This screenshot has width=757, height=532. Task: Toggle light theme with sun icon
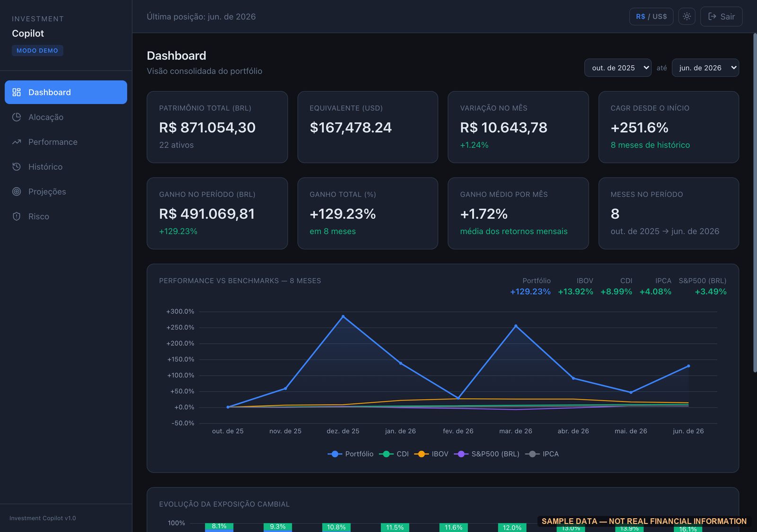pyautogui.click(x=687, y=17)
